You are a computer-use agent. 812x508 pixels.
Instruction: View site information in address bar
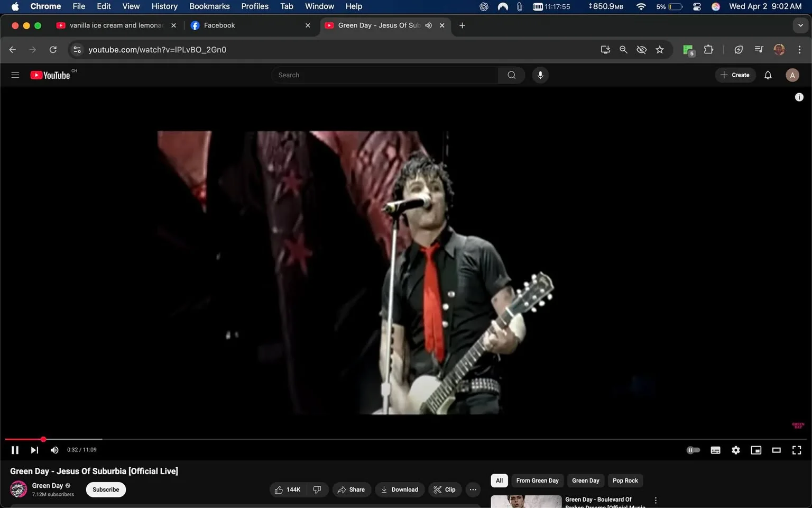pyautogui.click(x=77, y=50)
